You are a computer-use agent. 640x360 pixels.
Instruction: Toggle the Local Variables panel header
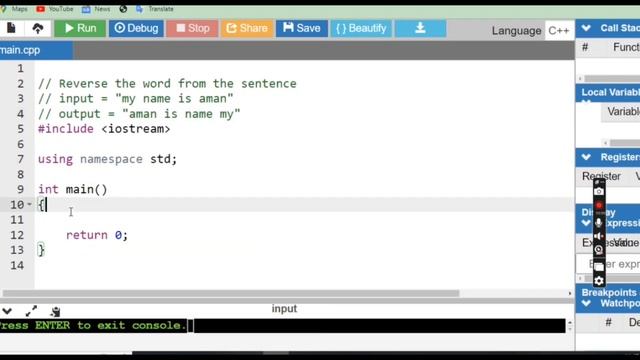(x=608, y=93)
